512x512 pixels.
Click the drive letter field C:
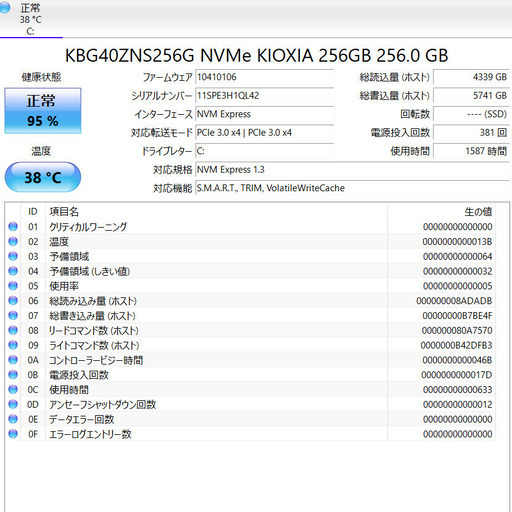click(264, 151)
